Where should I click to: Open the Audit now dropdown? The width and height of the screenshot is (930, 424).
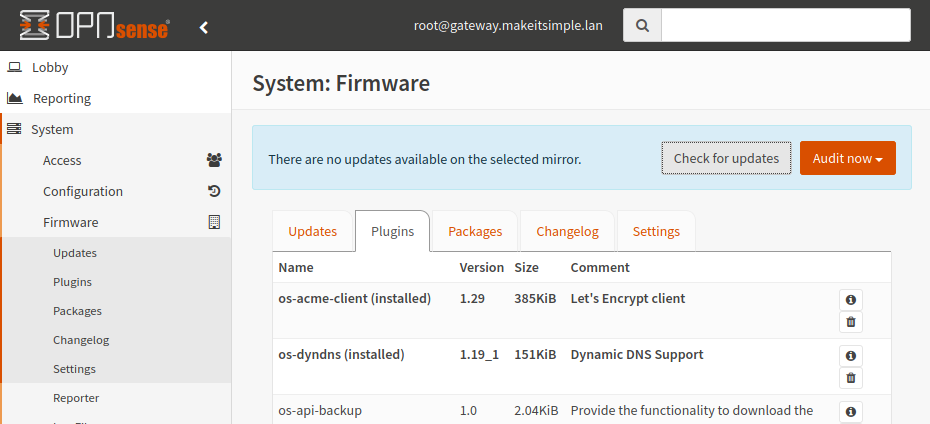click(x=847, y=158)
